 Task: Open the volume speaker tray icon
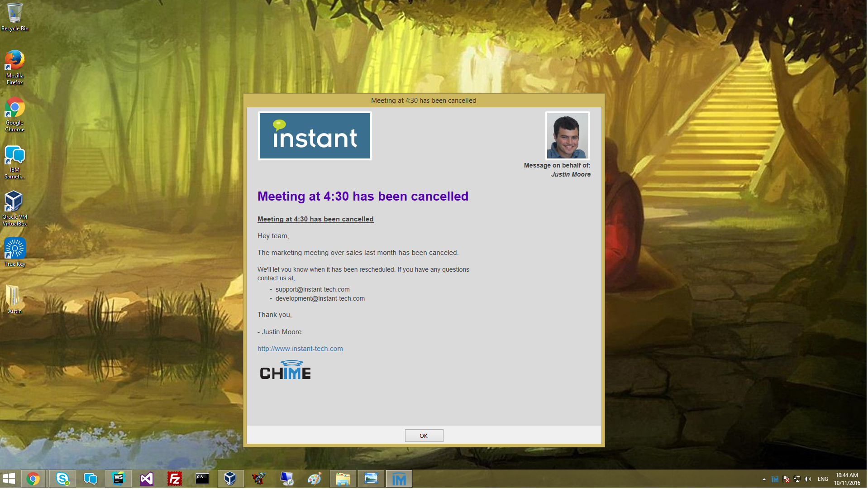(808, 479)
